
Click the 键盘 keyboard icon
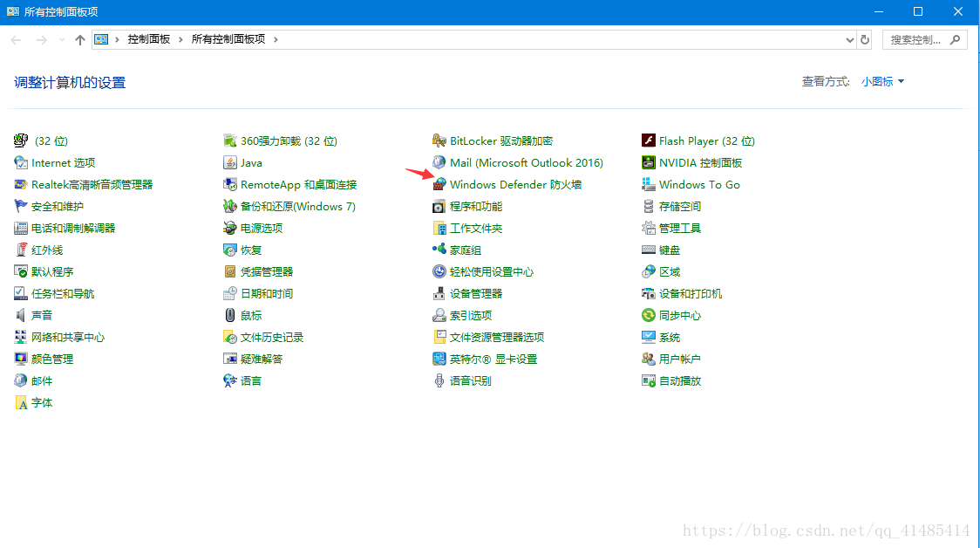point(649,250)
